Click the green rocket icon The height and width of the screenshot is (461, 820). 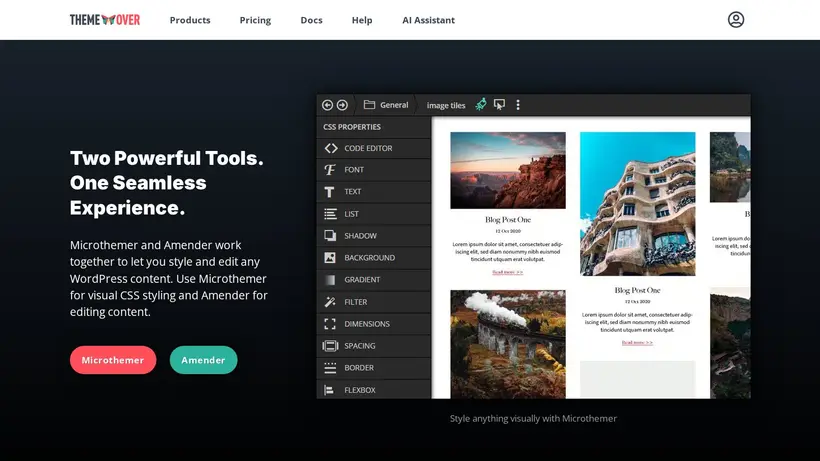(x=481, y=104)
